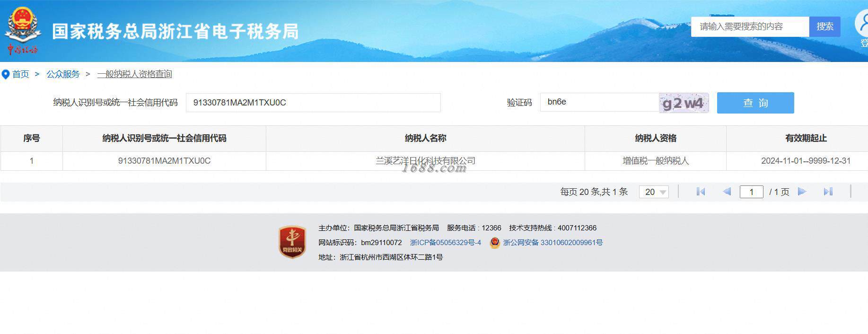868x334 pixels.
Task: Click the footer address 体环二路1号 text
Action: pyautogui.click(x=381, y=257)
